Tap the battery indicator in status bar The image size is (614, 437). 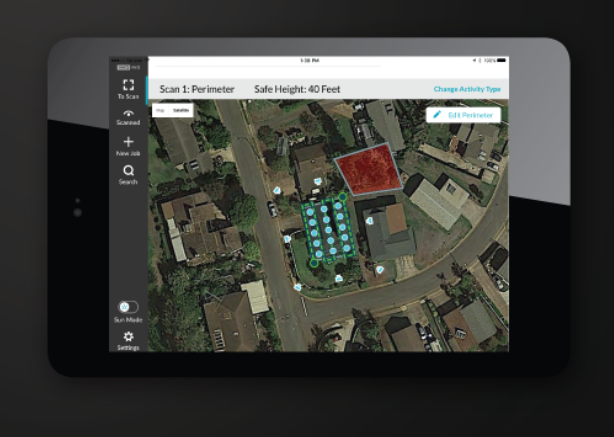492,62
